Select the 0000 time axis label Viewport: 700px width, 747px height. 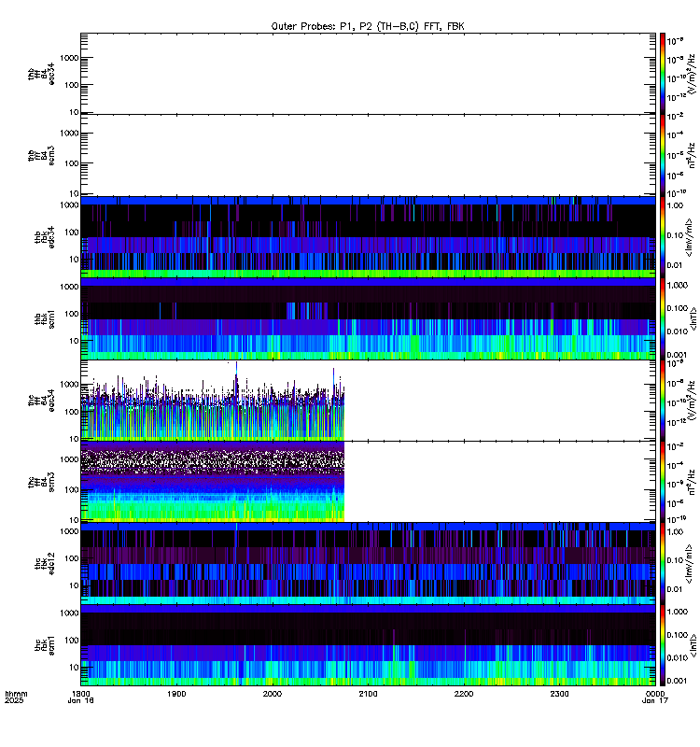(x=655, y=694)
